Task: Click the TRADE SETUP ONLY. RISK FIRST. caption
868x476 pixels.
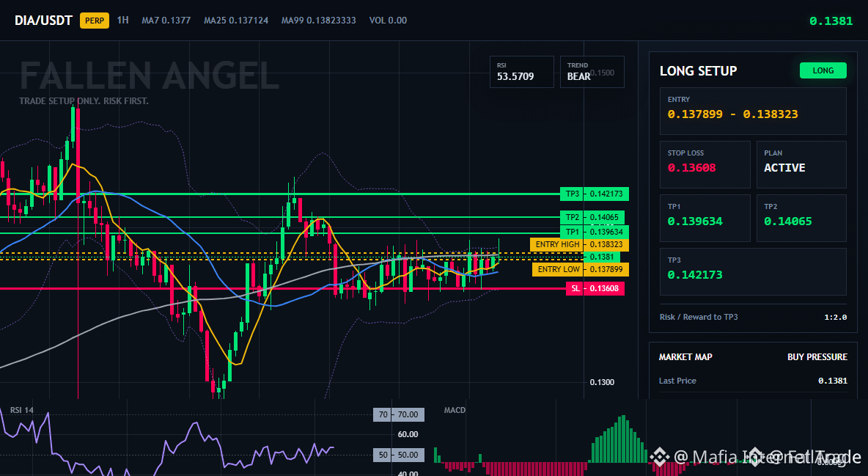Action: coord(84,101)
